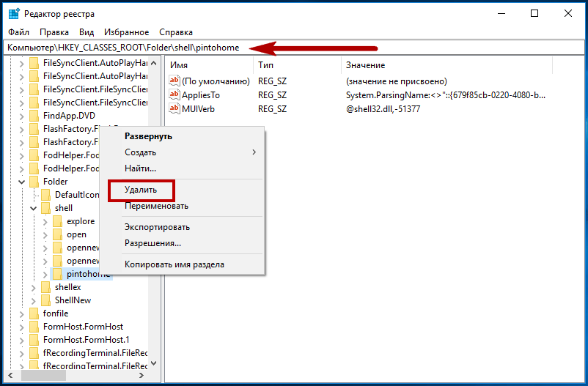Click the folder icon of fonfile

pos(34,313)
